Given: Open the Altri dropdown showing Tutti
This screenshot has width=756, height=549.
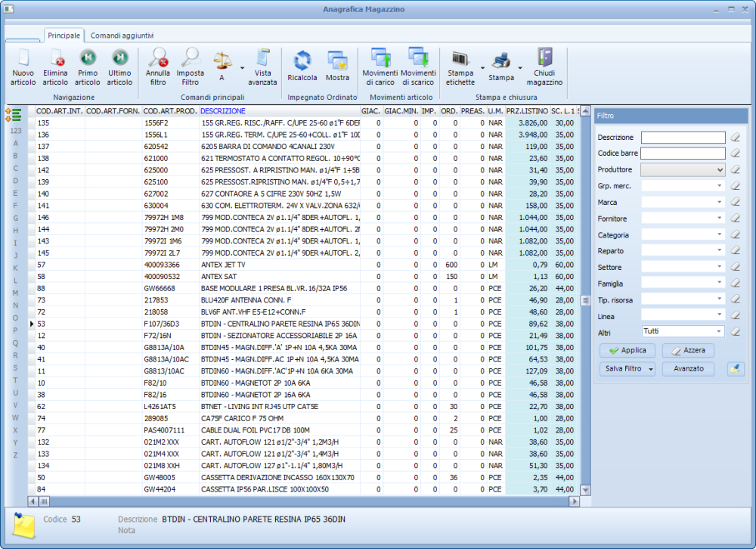Looking at the screenshot, I should (719, 331).
